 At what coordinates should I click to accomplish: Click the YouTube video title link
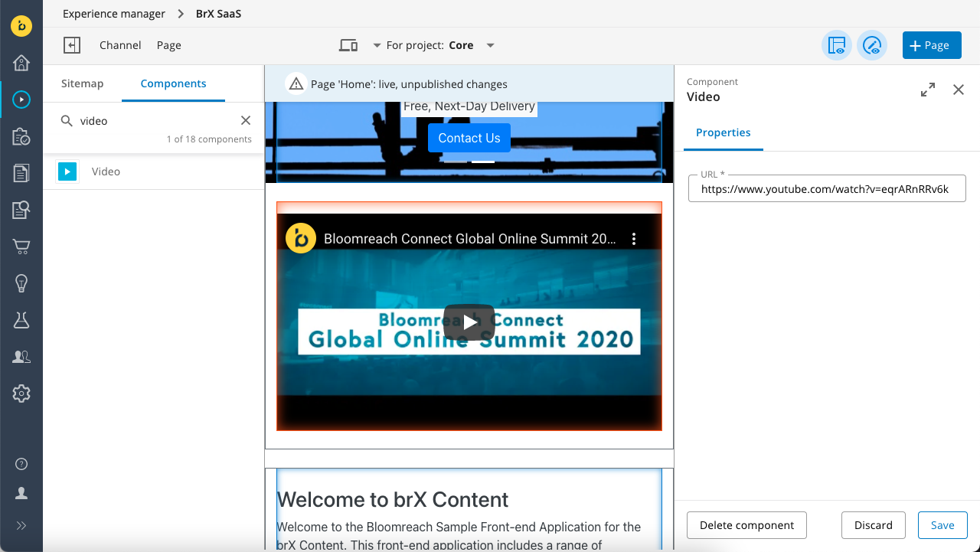point(469,239)
